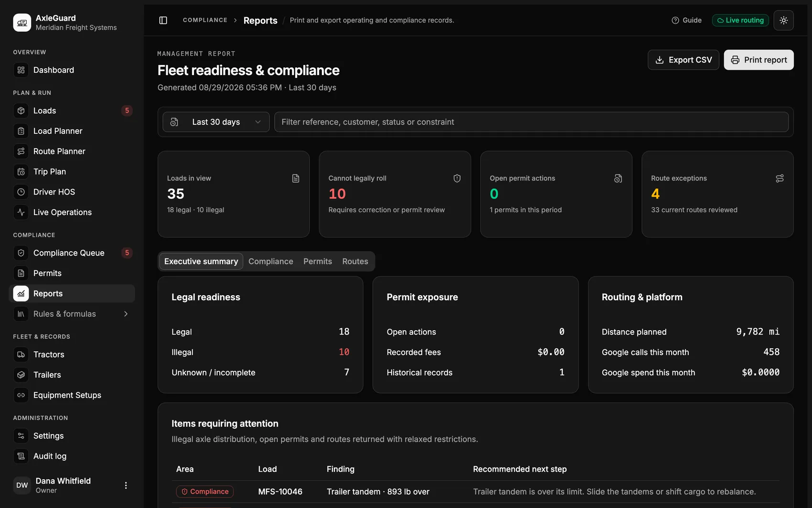This screenshot has height=508, width=812.
Task: Click the Export CSV button
Action: pos(683,60)
